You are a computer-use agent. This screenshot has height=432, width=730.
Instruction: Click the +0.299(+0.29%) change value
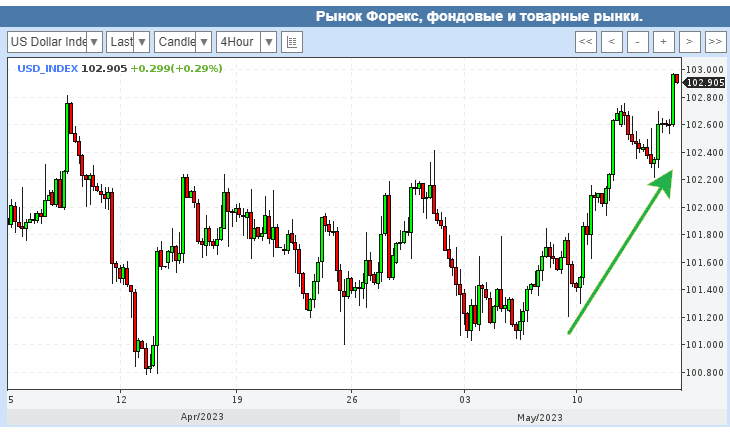176,68
